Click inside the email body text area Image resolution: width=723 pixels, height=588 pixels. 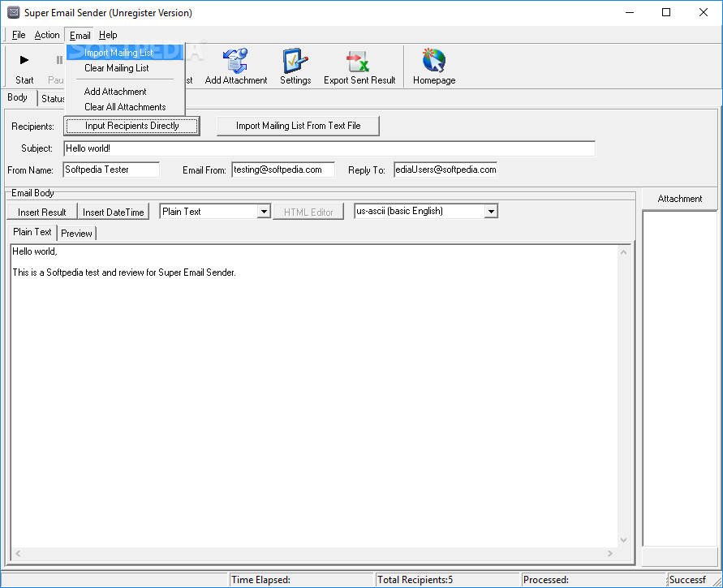(x=313, y=397)
